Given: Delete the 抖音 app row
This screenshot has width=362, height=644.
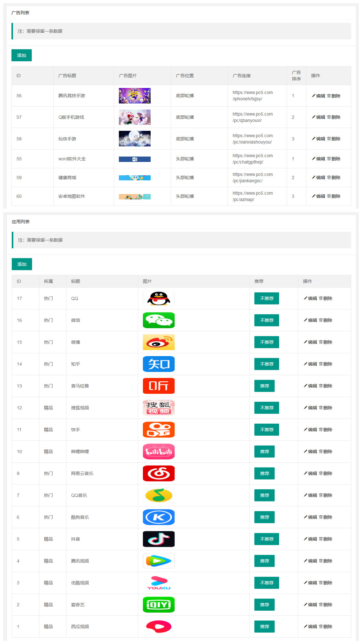Looking at the screenshot, I should click(326, 539).
